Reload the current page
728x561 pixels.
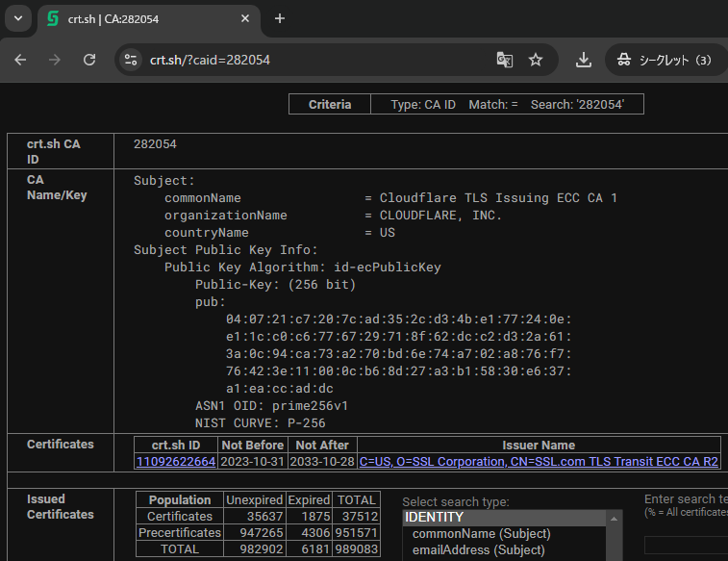coord(89,60)
